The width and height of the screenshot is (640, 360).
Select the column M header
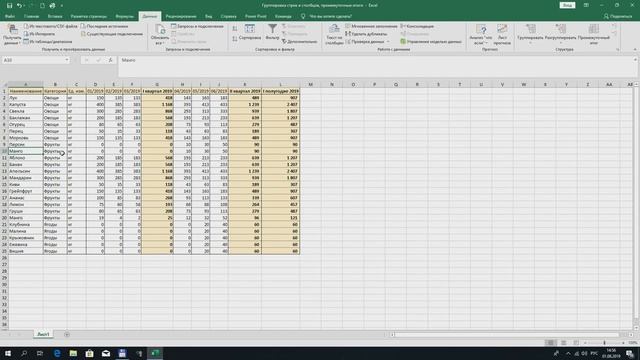(x=311, y=84)
